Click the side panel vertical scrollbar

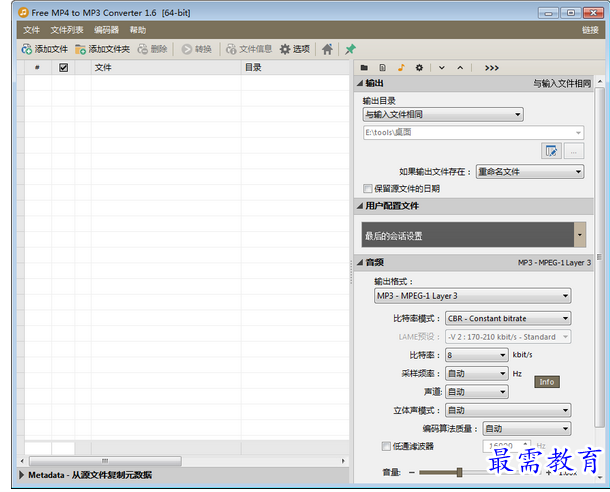click(x=599, y=256)
